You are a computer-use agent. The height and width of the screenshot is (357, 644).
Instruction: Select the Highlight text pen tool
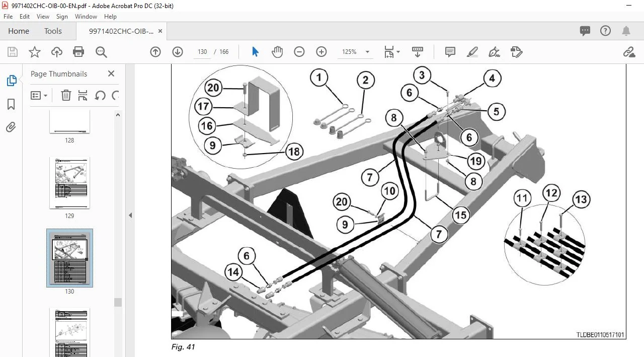472,52
